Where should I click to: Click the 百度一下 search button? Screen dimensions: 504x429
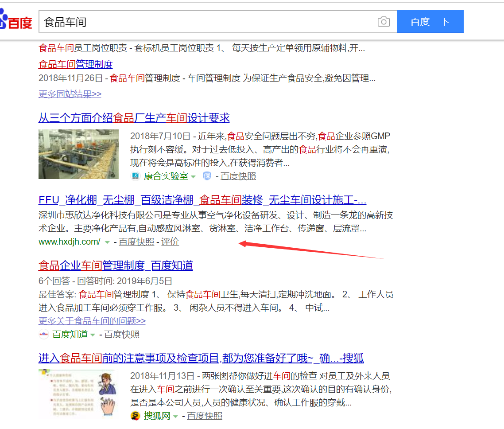click(430, 22)
